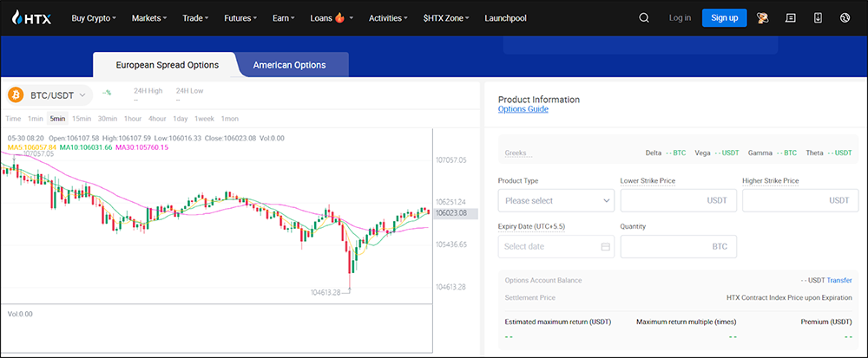Viewport: 868px width, 358px height.
Task: Open the Expiry Date calendar icon
Action: point(605,246)
